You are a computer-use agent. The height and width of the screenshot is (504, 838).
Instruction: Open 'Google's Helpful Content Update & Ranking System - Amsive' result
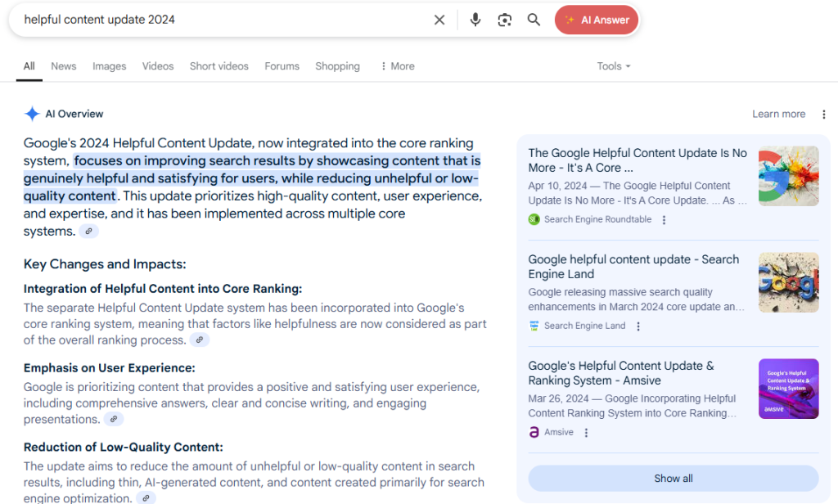621,373
